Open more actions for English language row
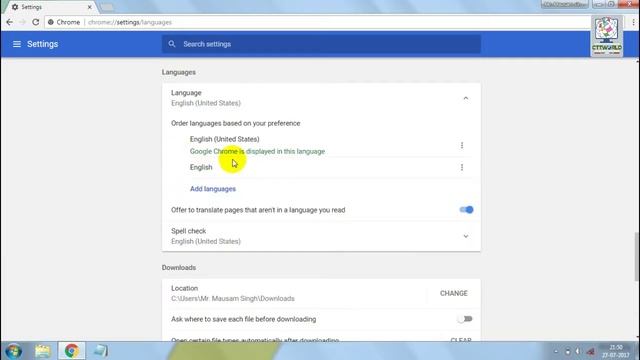The height and width of the screenshot is (360, 640). [462, 167]
